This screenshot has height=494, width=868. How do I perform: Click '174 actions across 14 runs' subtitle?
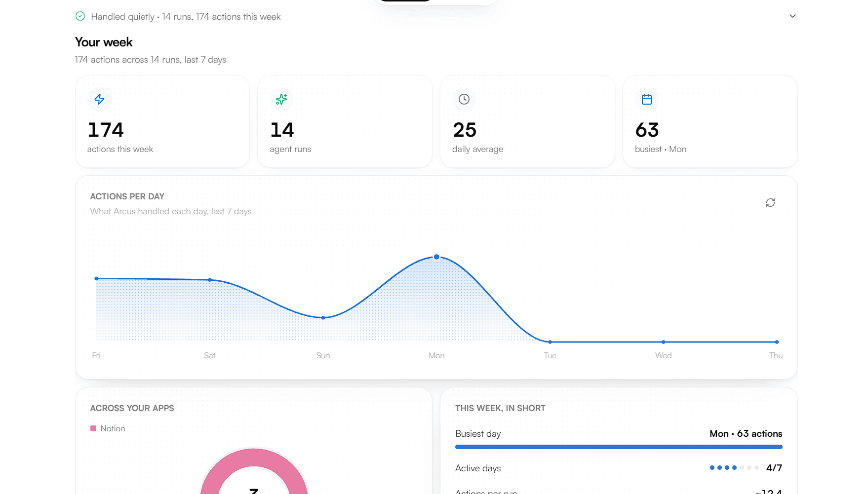coord(151,60)
